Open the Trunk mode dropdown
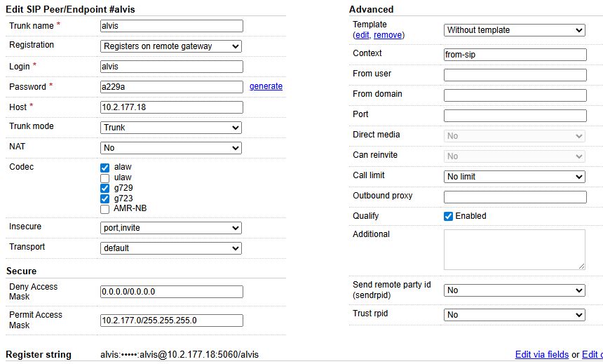 click(x=171, y=128)
